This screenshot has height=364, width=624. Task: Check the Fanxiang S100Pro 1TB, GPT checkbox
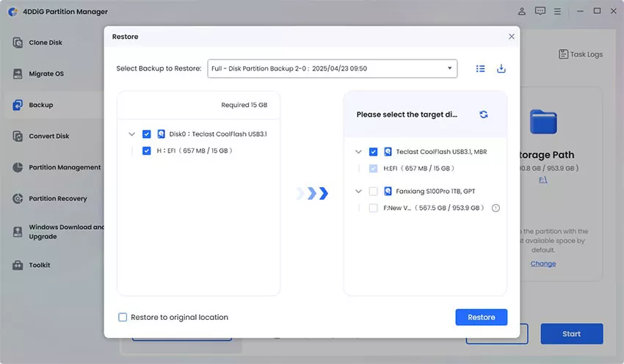[373, 192]
